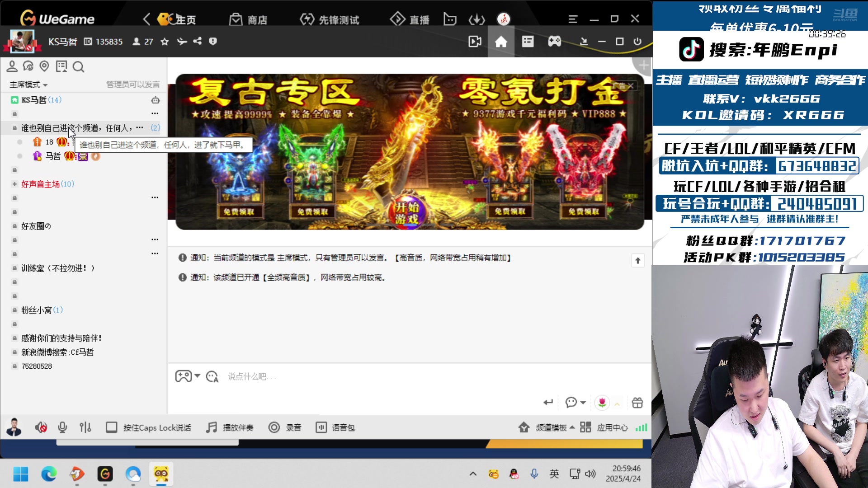Click the search magnifier in sidebar
The width and height of the screenshot is (868, 488).
78,67
